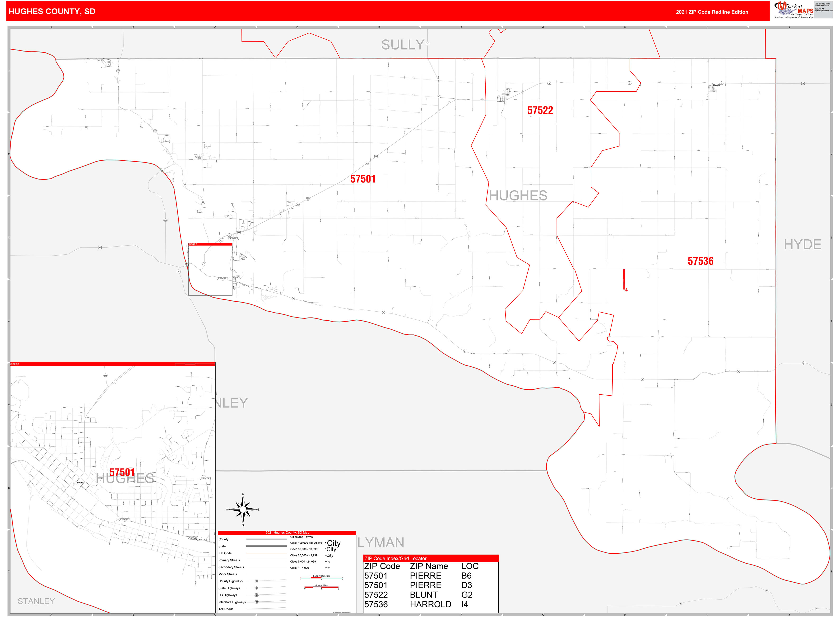
Task: Click the US Highways shield sample in legend
Action: pos(256,595)
